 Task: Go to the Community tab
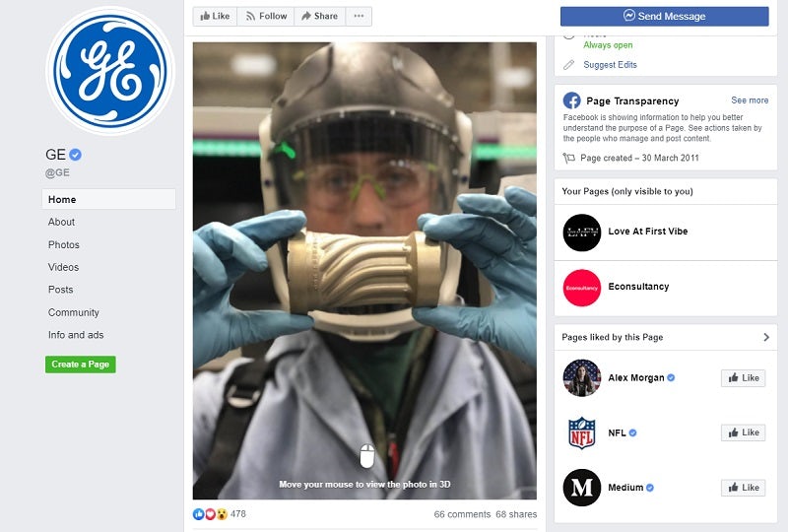(73, 312)
